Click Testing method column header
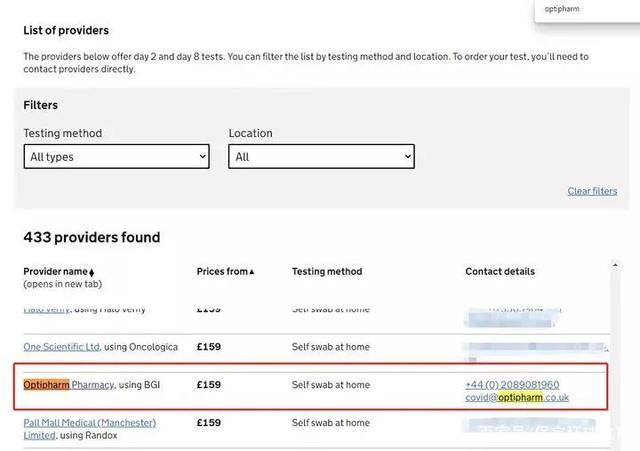This screenshot has width=640, height=451. pyautogui.click(x=327, y=271)
